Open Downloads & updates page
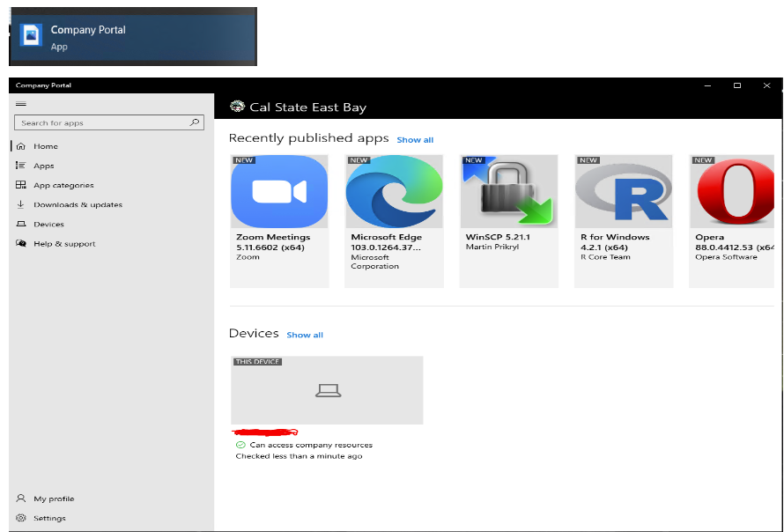Screen dimensions: 784x532 point(78,204)
